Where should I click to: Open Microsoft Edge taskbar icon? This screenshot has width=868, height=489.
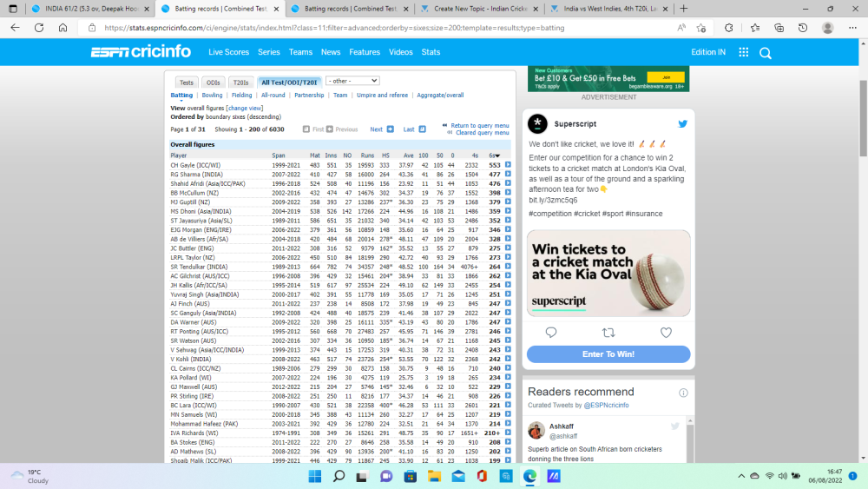pos(529,476)
